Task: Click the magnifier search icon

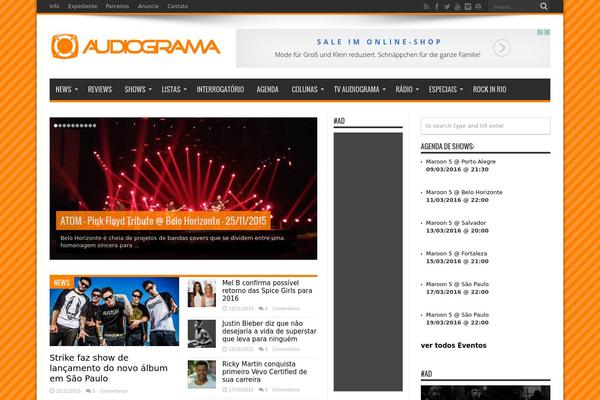Action: coord(543,7)
